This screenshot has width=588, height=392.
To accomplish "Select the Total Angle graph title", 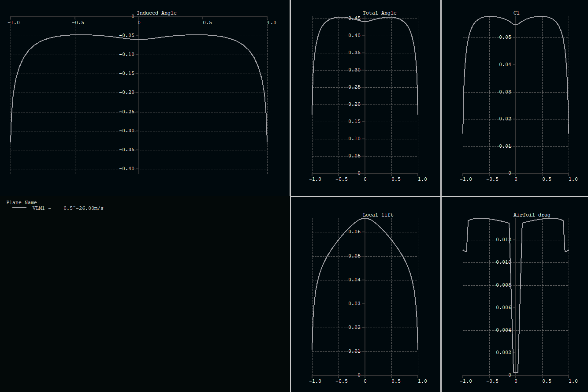I will (380, 13).
